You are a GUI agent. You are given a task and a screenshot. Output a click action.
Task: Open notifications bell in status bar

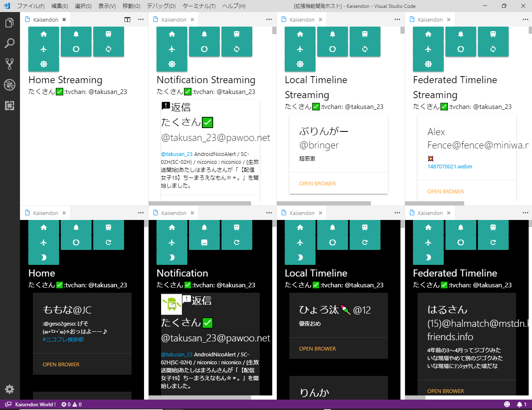(522, 404)
